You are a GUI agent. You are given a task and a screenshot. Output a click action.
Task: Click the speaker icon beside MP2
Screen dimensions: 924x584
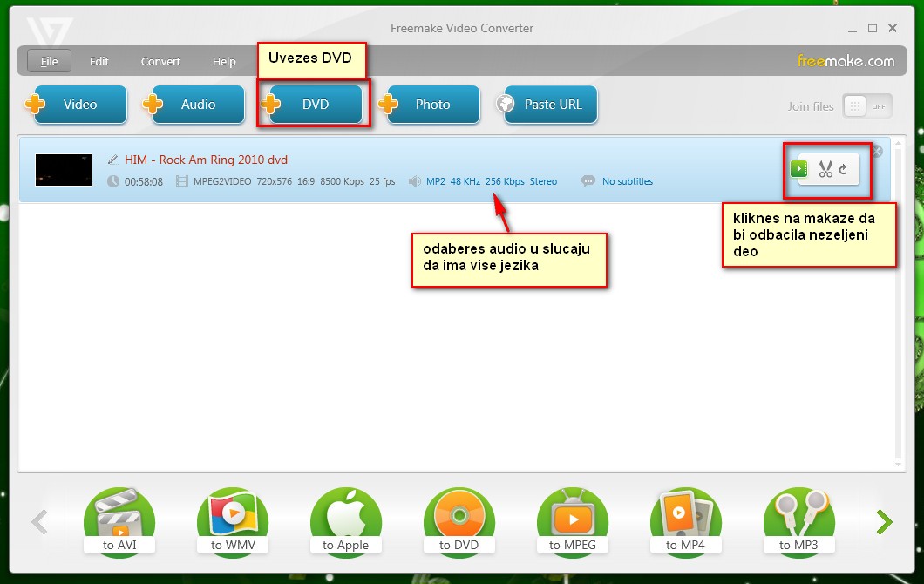click(x=415, y=181)
